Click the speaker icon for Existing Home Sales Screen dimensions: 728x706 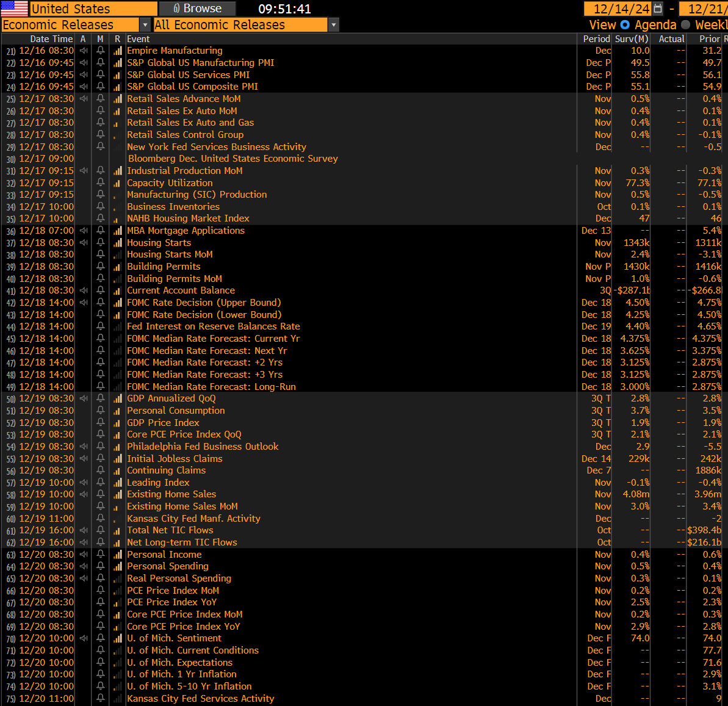click(x=84, y=494)
